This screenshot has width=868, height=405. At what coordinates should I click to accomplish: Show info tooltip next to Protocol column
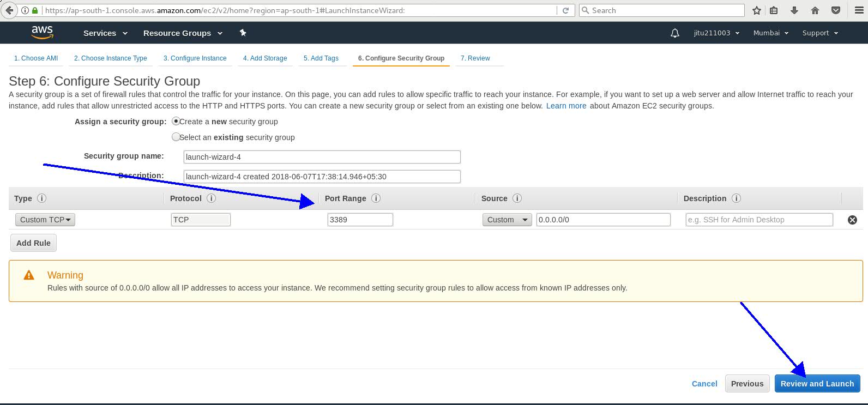pyautogui.click(x=211, y=198)
